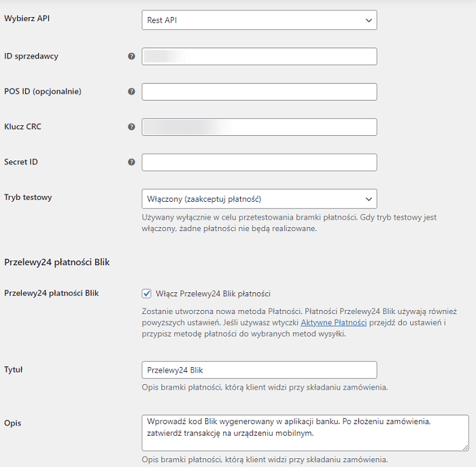This screenshot has height=467, width=476.
Task: Click the Opis textarea resize handle
Action: (465, 447)
